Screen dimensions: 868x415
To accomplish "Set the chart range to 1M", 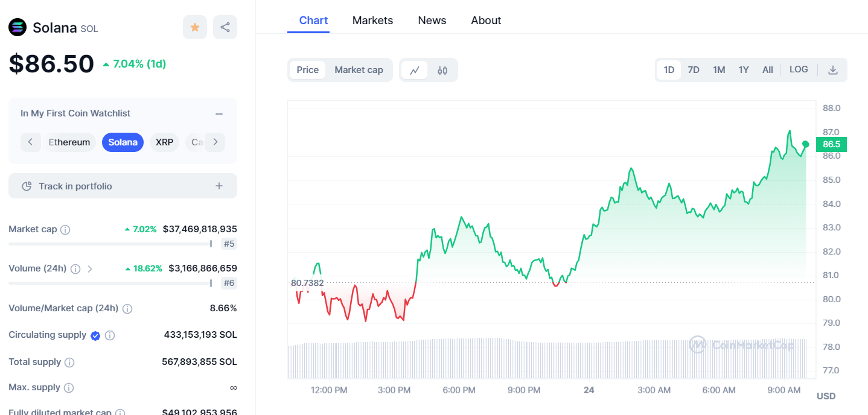I will tap(719, 70).
